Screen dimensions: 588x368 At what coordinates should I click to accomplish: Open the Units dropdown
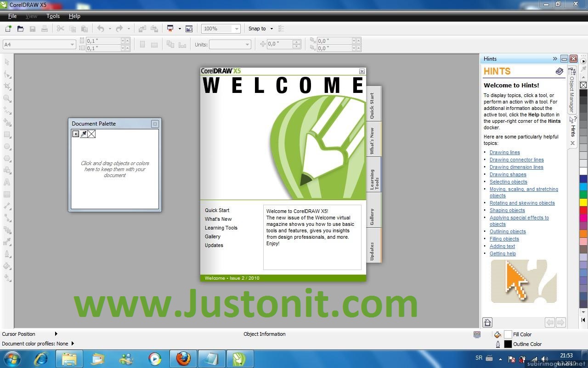247,44
